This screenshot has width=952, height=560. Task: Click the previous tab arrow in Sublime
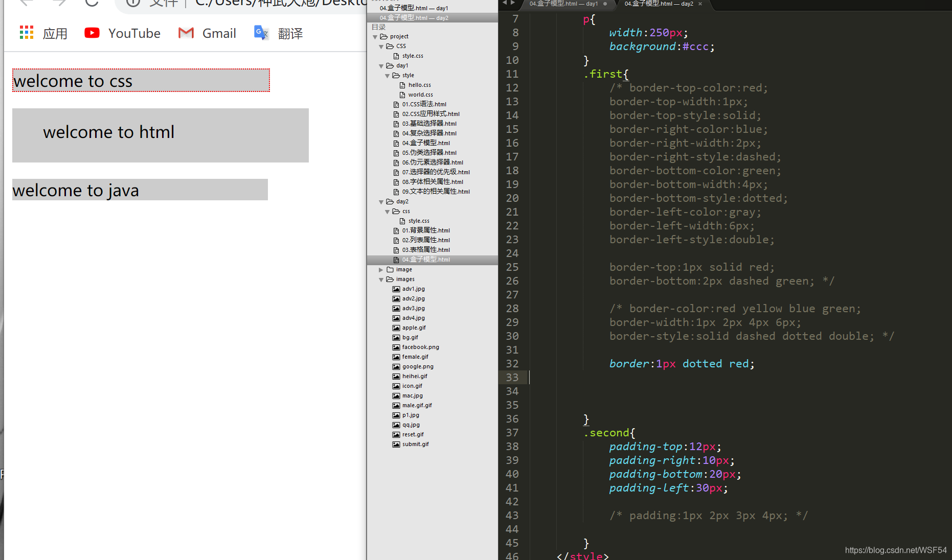(x=505, y=3)
